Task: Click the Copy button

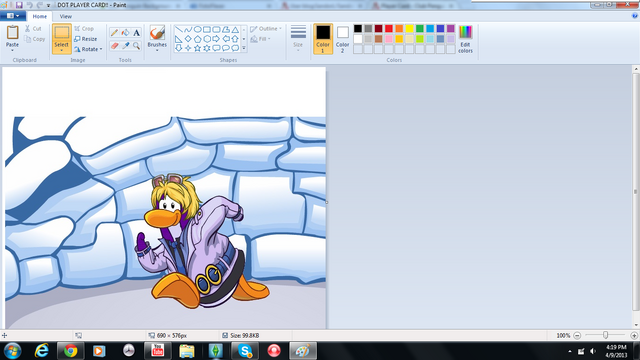Action: (35, 39)
